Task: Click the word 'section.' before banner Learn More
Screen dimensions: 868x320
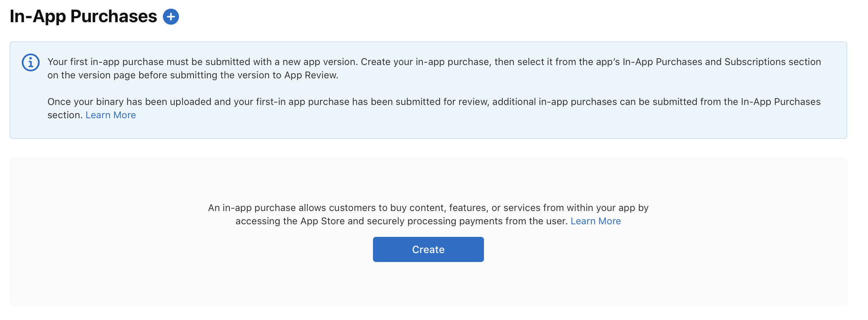Action: (65, 115)
